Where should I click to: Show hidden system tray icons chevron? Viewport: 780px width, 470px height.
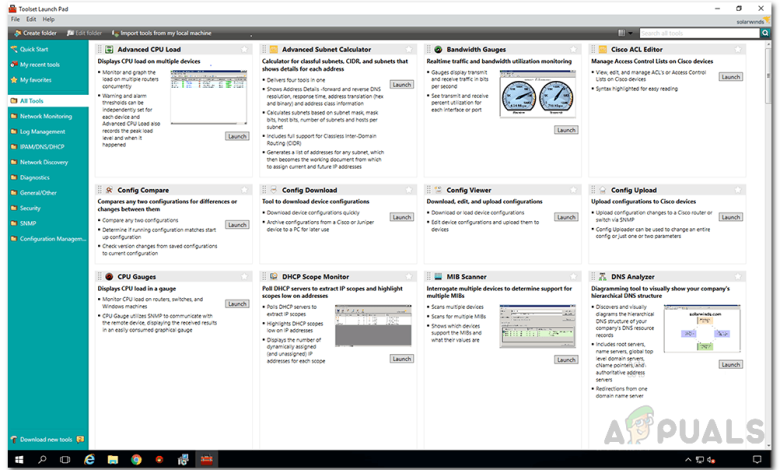(x=688, y=460)
